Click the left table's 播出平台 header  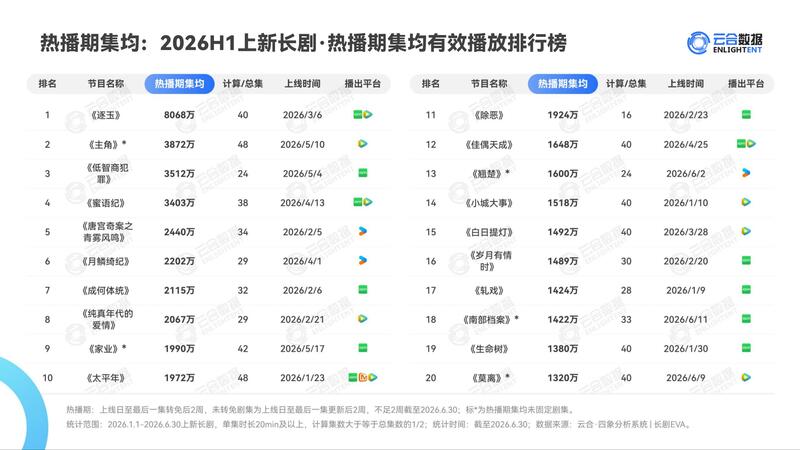pyautogui.click(x=363, y=84)
